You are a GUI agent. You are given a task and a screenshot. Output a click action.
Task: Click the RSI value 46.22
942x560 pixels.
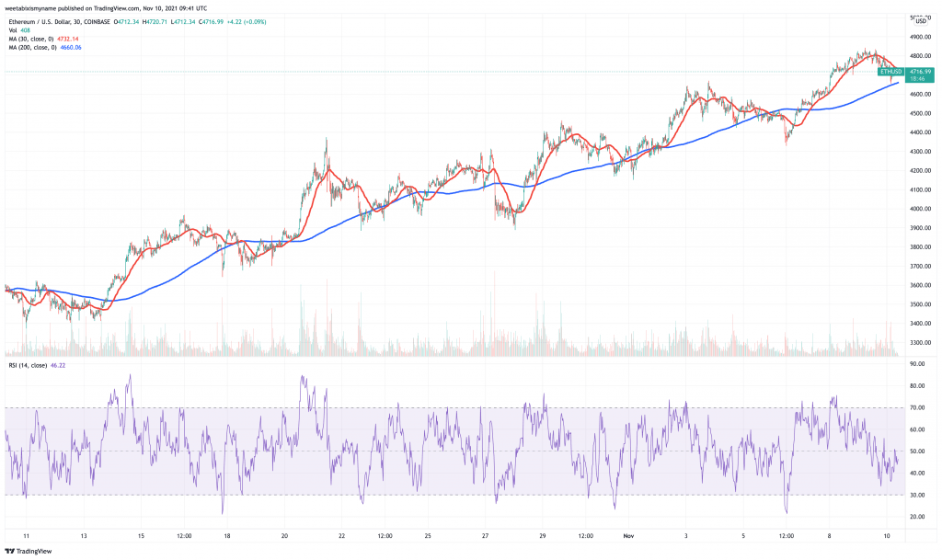pyautogui.click(x=58, y=366)
